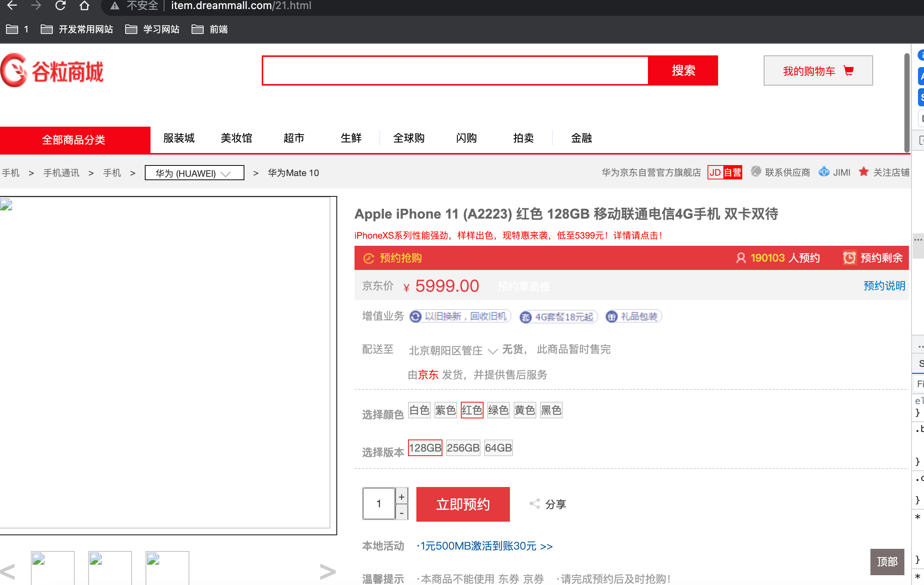Click the browser home icon

point(84,5)
